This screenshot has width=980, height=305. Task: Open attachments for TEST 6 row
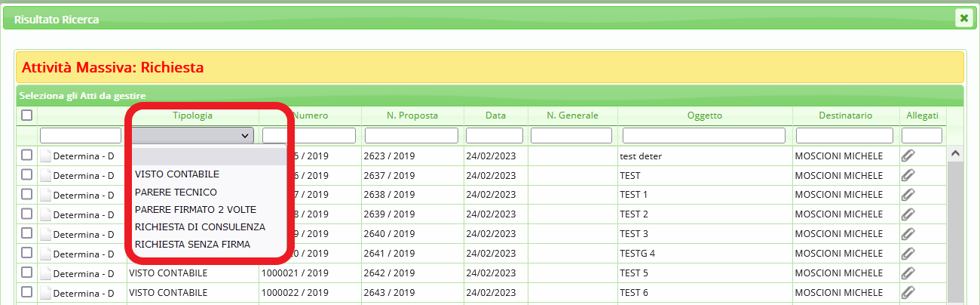908,293
